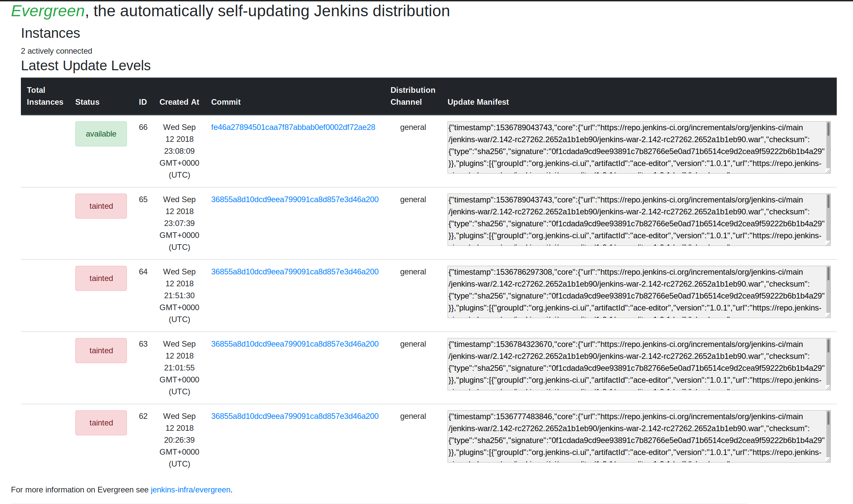Click the green 'available' status badge
The width and height of the screenshot is (853, 504).
101,134
